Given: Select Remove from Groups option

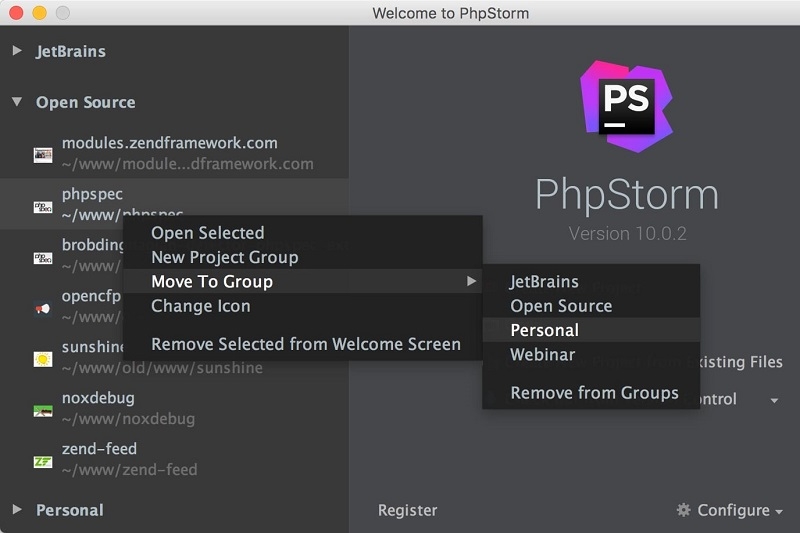Looking at the screenshot, I should click(595, 393).
